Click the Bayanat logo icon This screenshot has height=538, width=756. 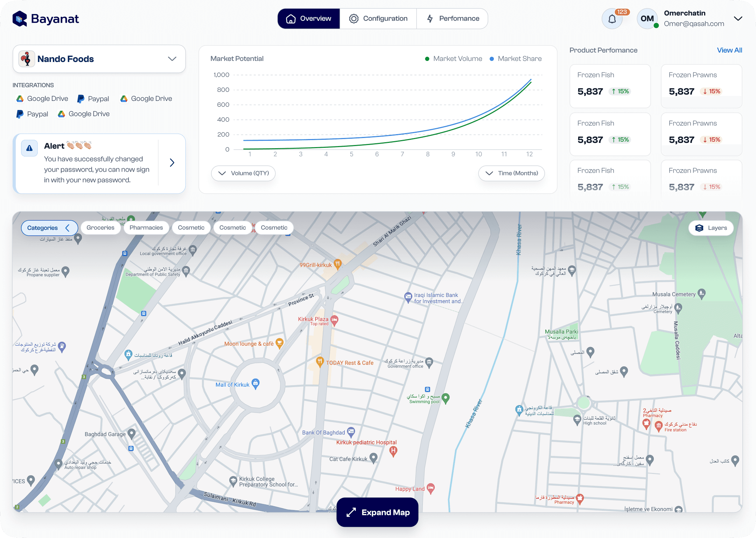(20, 19)
